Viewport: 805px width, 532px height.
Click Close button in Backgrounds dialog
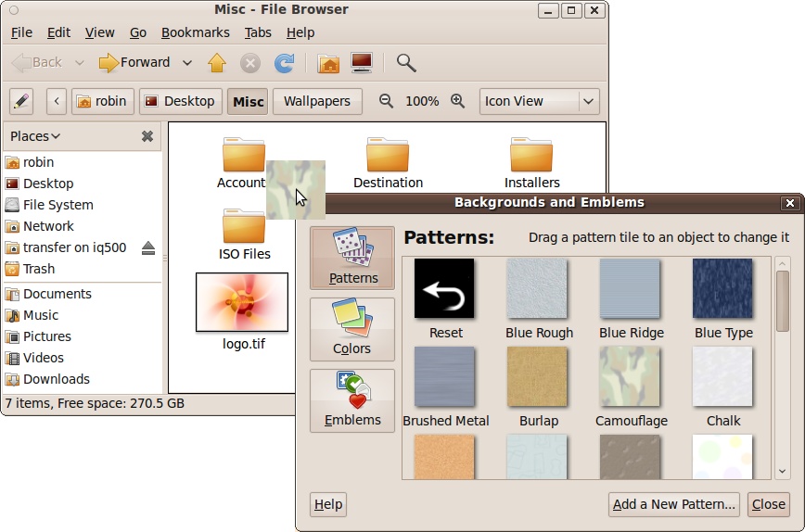[x=769, y=504]
